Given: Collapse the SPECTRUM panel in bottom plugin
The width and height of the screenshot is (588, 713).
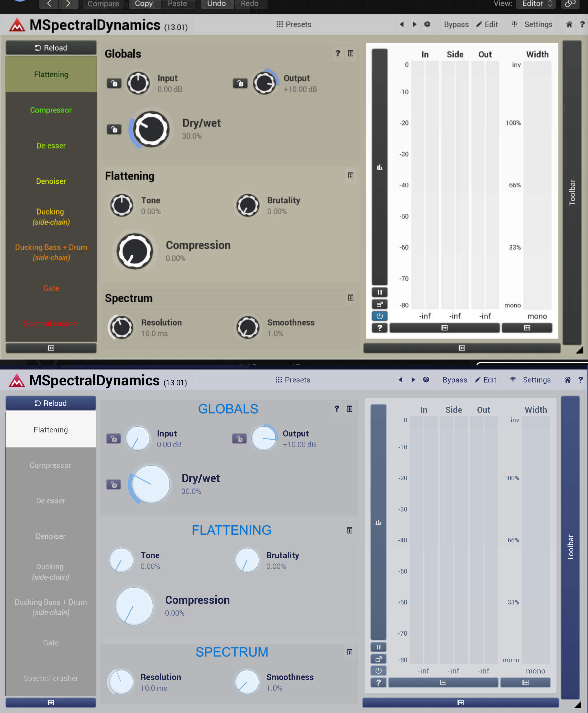Looking at the screenshot, I should pos(350,652).
